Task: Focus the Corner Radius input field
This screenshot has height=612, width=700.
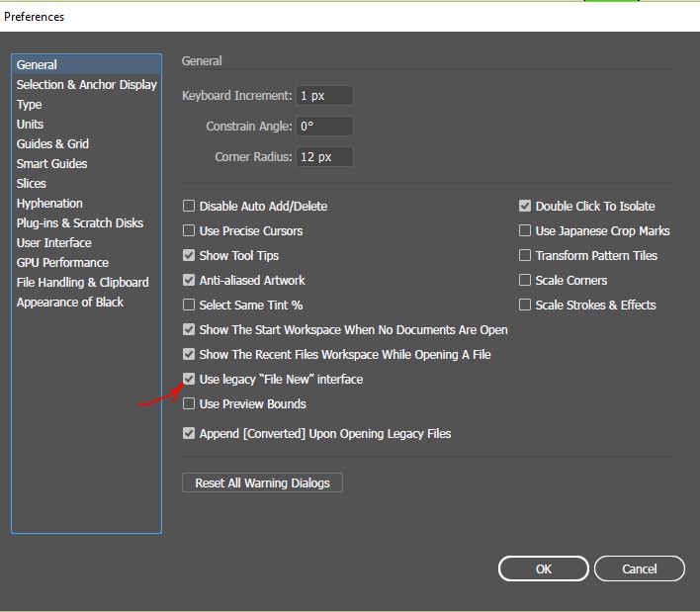Action: [323, 157]
